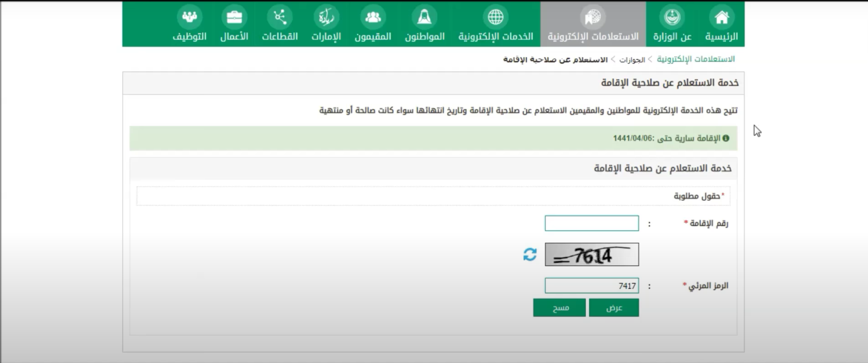Select المواطنون menu label
The width and height of the screenshot is (868, 363).
click(425, 36)
